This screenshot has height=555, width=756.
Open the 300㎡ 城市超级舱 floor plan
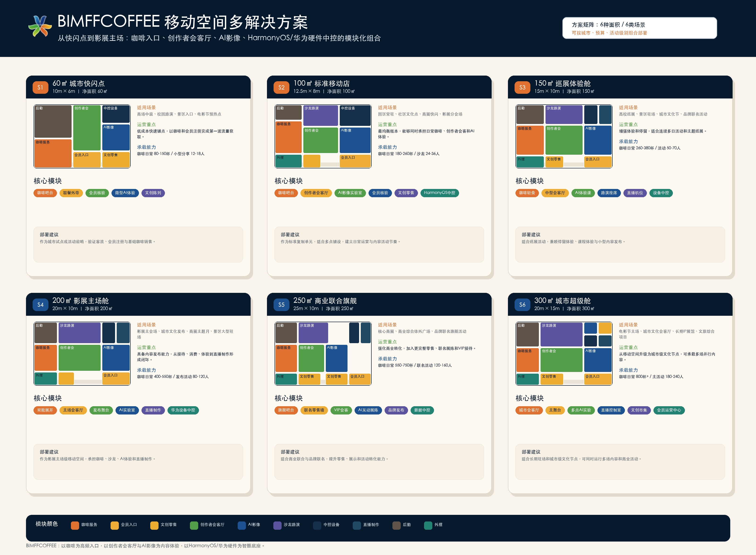coord(564,353)
